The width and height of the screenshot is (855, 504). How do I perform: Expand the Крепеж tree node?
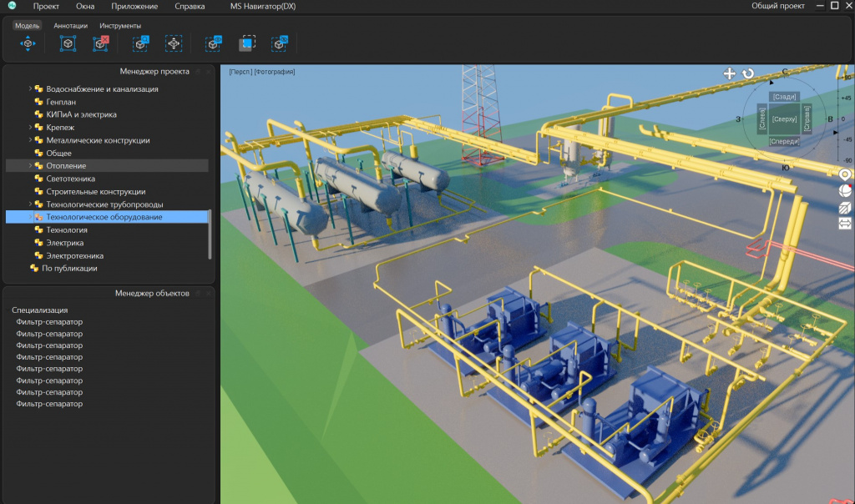tap(30, 127)
